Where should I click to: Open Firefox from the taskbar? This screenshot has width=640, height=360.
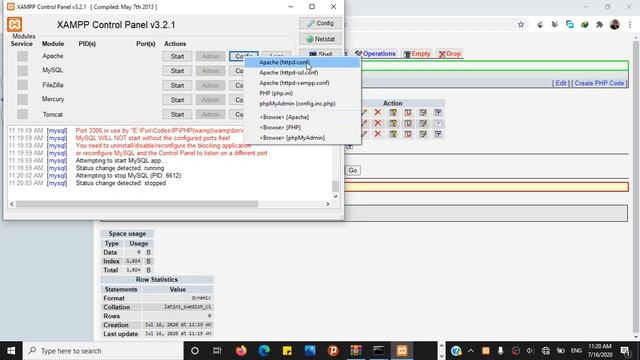pyautogui.click(x=241, y=351)
